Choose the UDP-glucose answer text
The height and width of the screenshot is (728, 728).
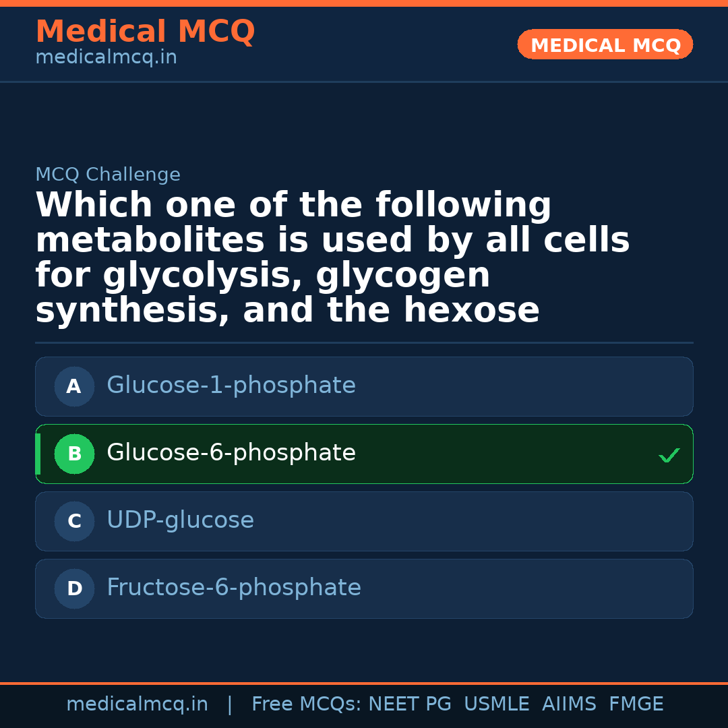[180, 520]
